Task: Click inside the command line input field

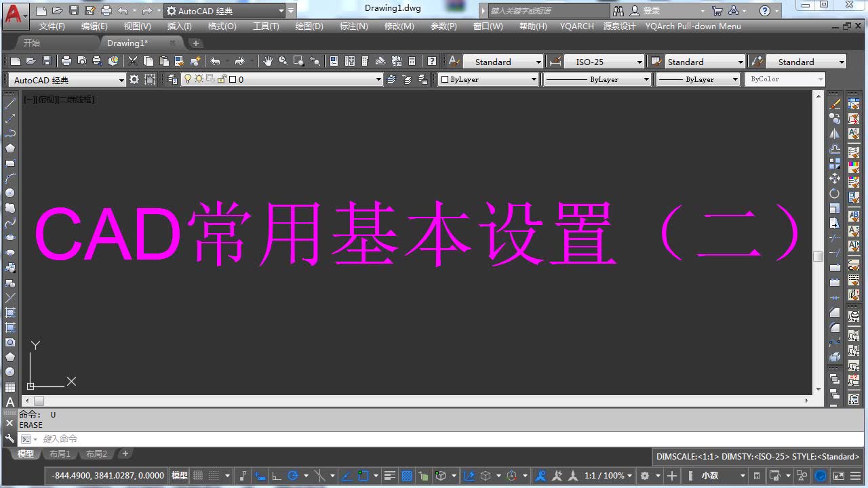Action: pyautogui.click(x=136, y=439)
